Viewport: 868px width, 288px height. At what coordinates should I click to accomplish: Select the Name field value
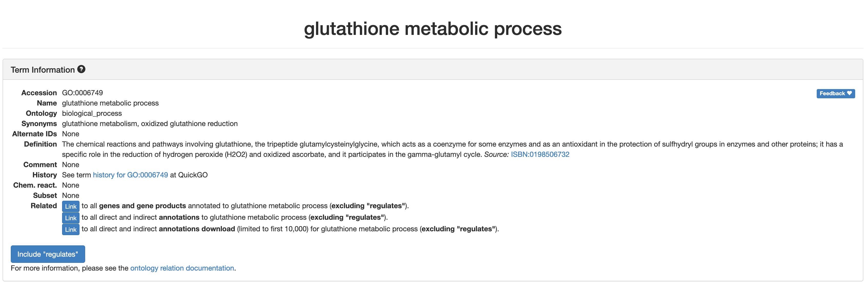click(x=110, y=103)
